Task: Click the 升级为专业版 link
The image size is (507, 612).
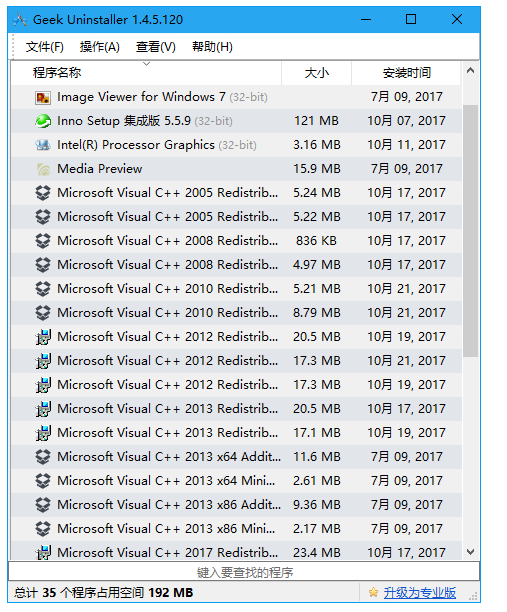Action: point(420,592)
